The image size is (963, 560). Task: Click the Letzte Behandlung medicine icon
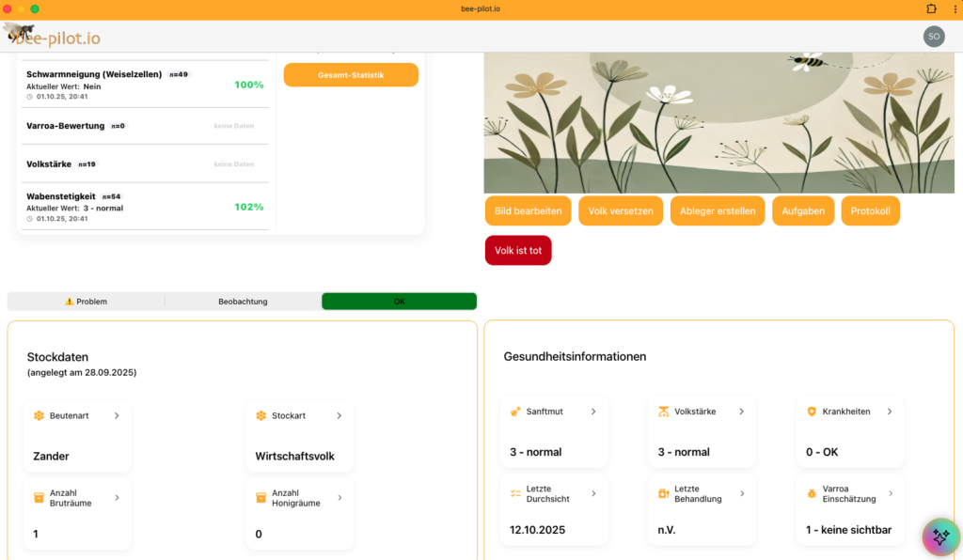coord(663,492)
